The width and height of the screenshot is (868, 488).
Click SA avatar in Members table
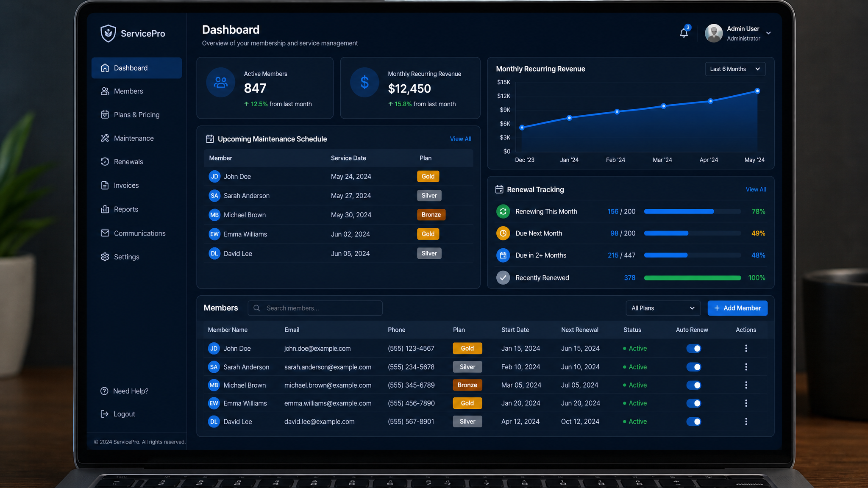(x=214, y=367)
